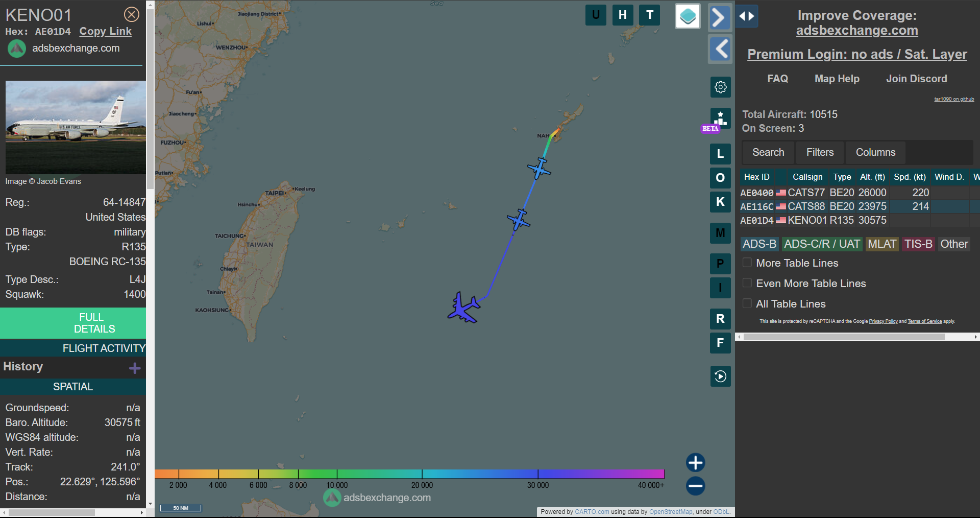Click the R map option button
Image resolution: width=980 pixels, height=518 pixels.
pos(720,319)
